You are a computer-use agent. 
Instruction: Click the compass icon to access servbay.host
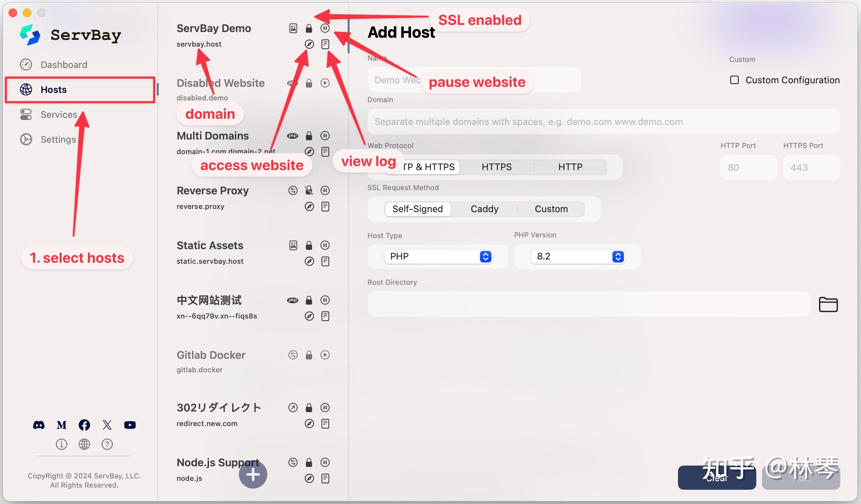click(309, 44)
